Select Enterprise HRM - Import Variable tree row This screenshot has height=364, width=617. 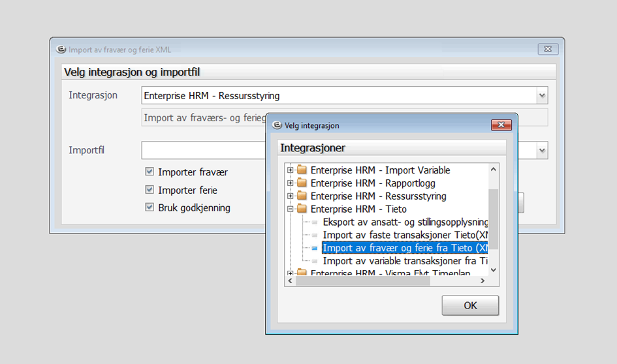tap(380, 170)
